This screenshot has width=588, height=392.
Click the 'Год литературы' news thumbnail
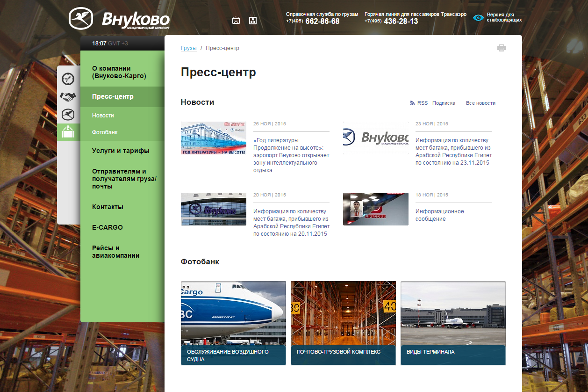[214, 138]
